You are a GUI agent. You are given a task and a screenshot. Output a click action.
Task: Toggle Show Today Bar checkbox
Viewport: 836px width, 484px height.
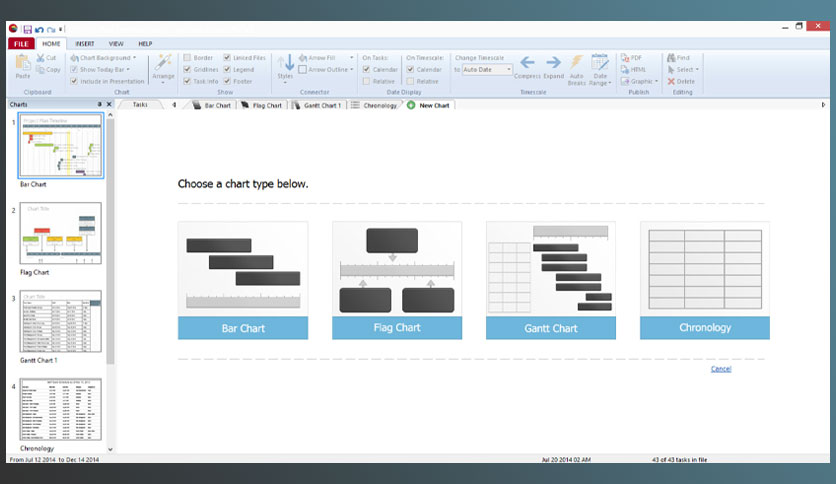pyautogui.click(x=74, y=69)
